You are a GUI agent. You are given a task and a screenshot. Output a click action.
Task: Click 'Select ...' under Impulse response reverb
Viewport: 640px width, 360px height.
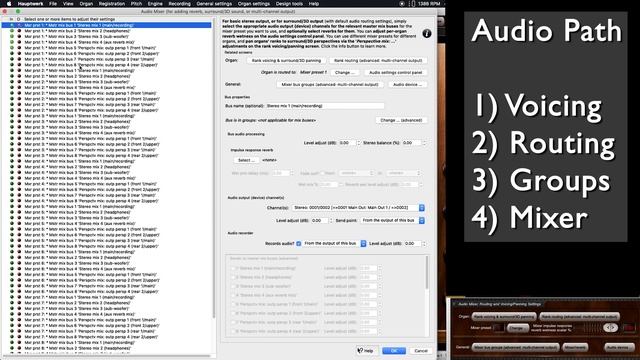click(x=246, y=160)
